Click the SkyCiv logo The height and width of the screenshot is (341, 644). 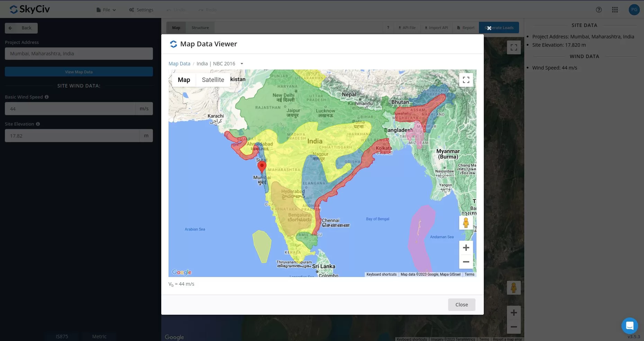point(29,9)
